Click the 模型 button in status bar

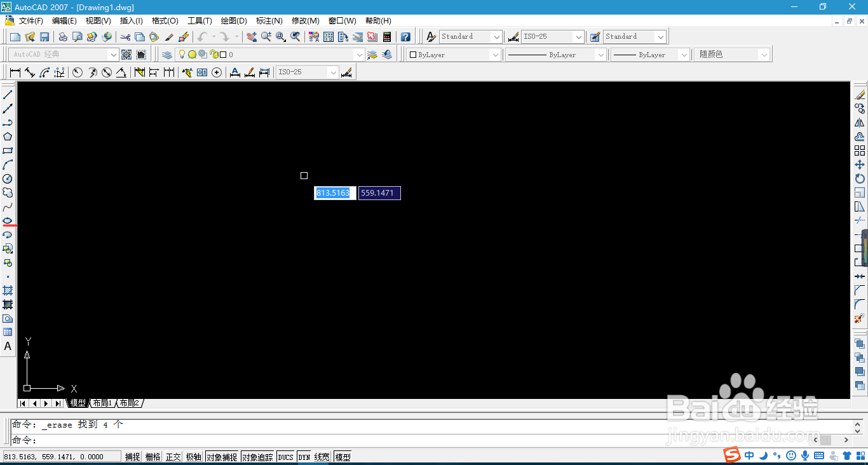pos(342,457)
